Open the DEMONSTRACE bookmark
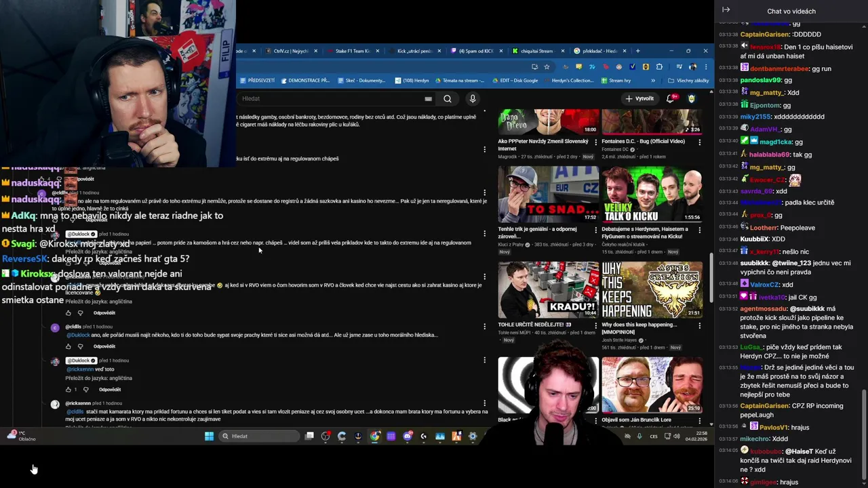Viewport: 868px width, 488px height. [x=305, y=81]
